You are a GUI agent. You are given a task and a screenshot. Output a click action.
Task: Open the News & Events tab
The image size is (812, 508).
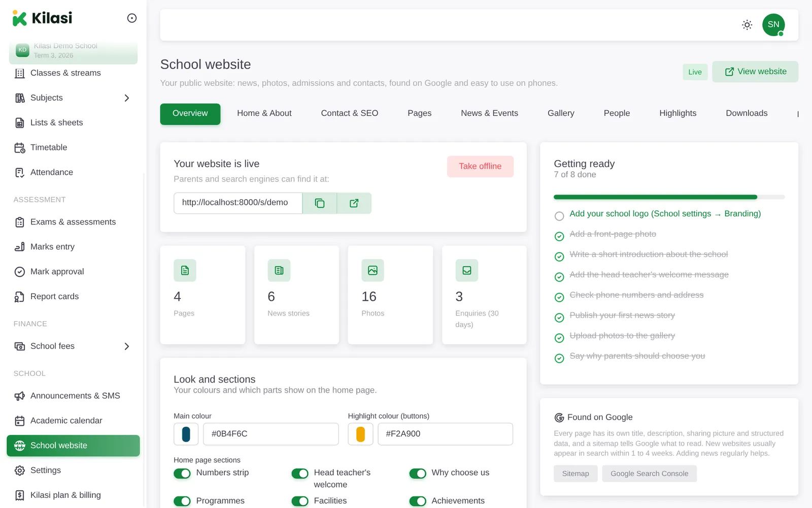[490, 114]
